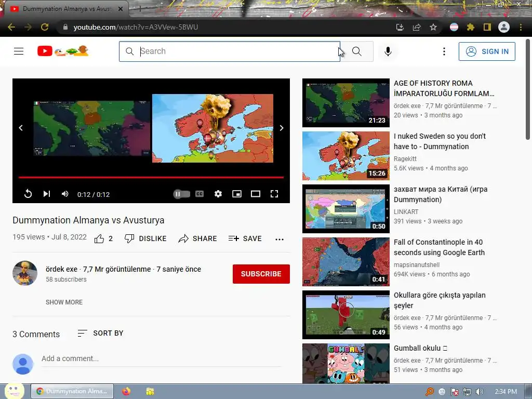Select the nuked Sweden end-screen suggestion
Screen dimensions: 532x399
click(212, 128)
